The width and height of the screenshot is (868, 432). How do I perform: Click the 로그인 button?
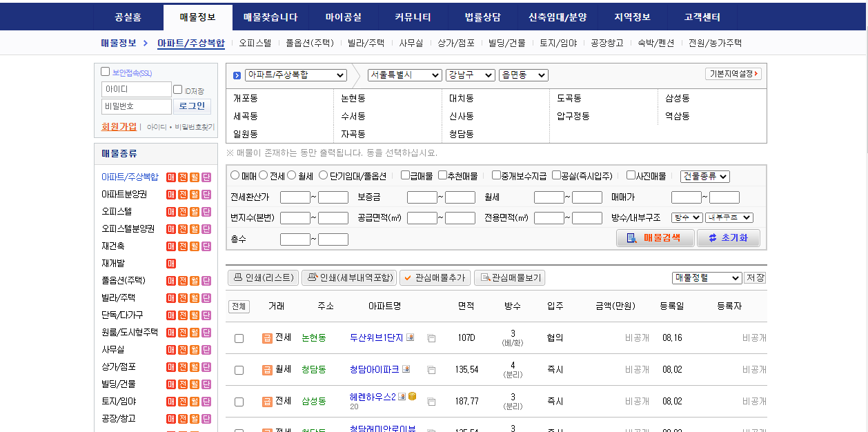(x=192, y=106)
